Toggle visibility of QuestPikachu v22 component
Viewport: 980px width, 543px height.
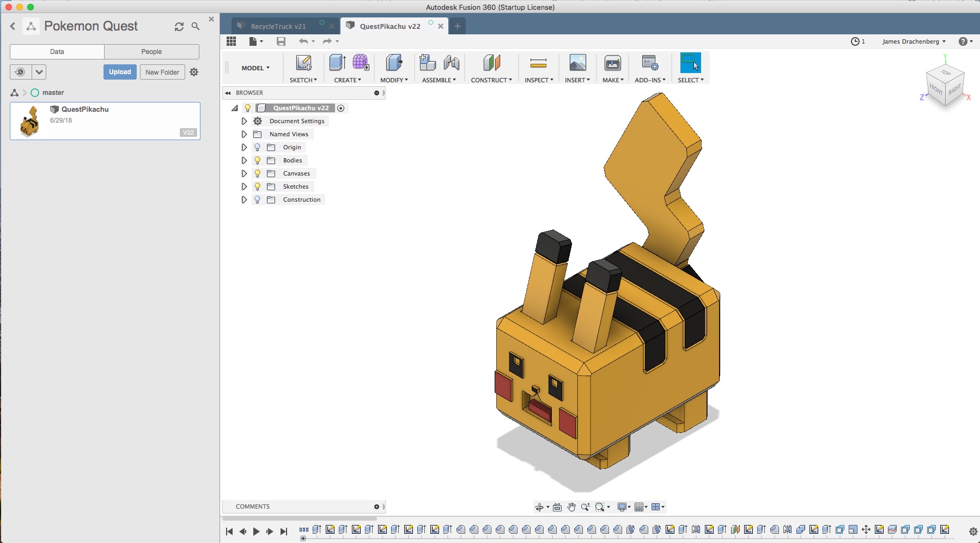(247, 108)
